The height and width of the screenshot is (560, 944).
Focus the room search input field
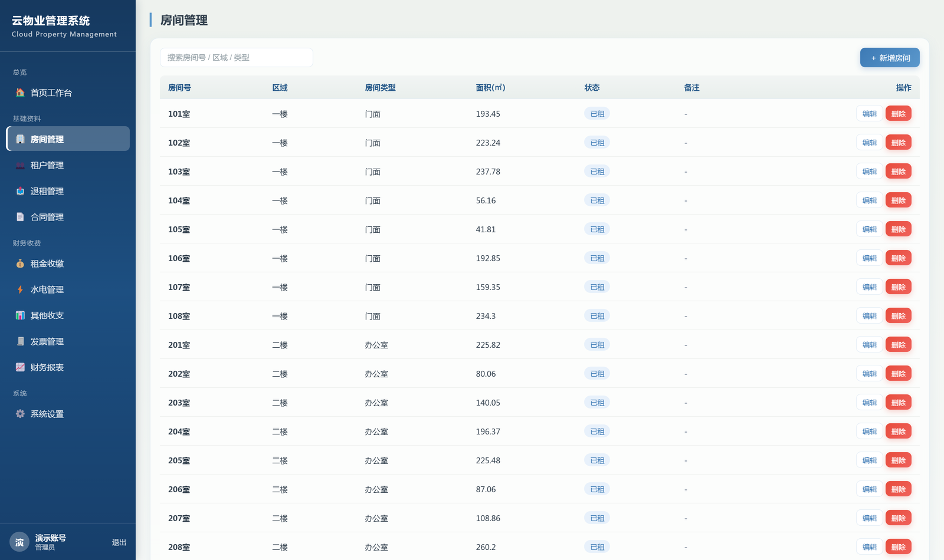pos(237,58)
